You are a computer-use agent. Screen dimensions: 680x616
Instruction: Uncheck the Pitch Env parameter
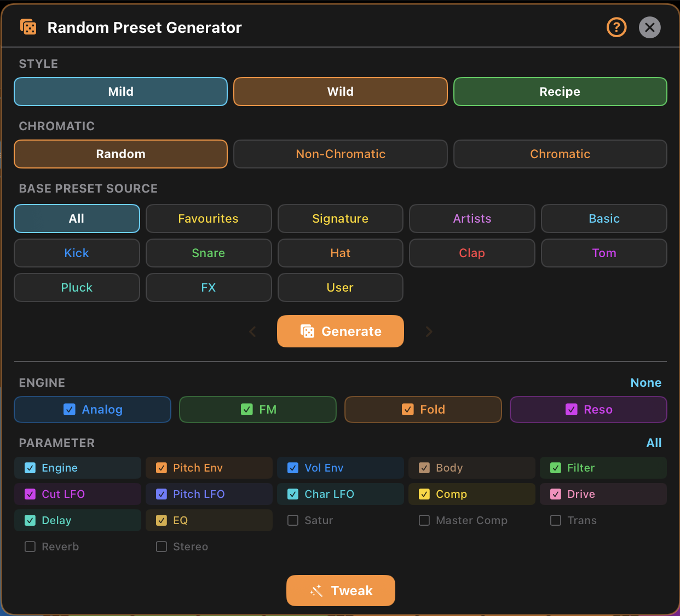(x=162, y=468)
